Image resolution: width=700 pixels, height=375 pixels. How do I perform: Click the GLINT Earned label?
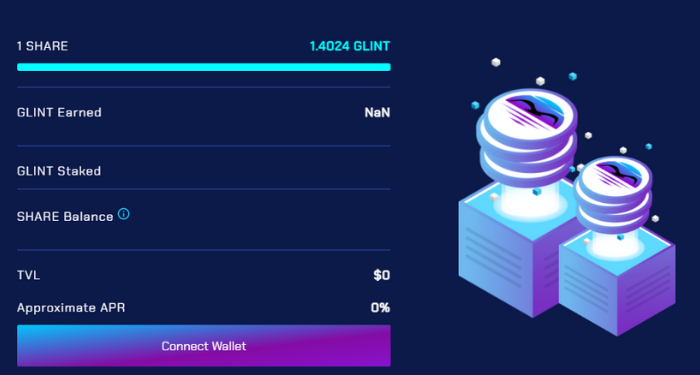click(59, 112)
